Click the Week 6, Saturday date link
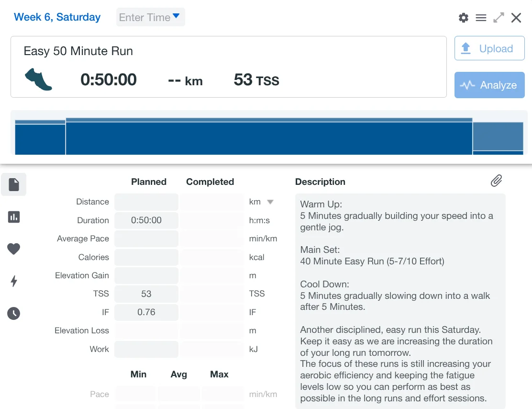The image size is (532, 409). coord(57,17)
